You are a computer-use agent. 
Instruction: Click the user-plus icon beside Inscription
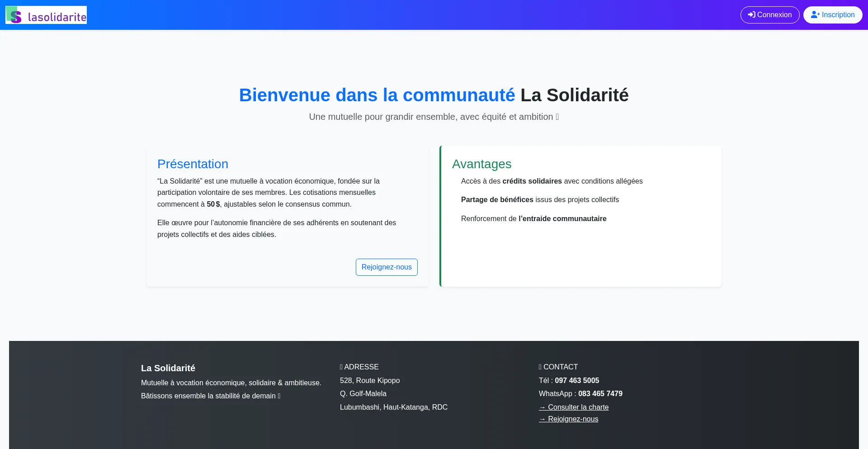tap(815, 14)
